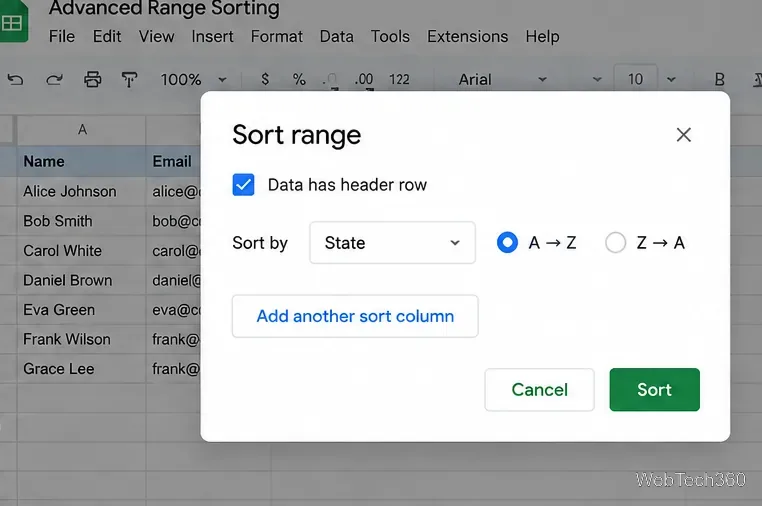Select the Eva Green cell
This screenshot has width=762, height=506.
point(82,310)
